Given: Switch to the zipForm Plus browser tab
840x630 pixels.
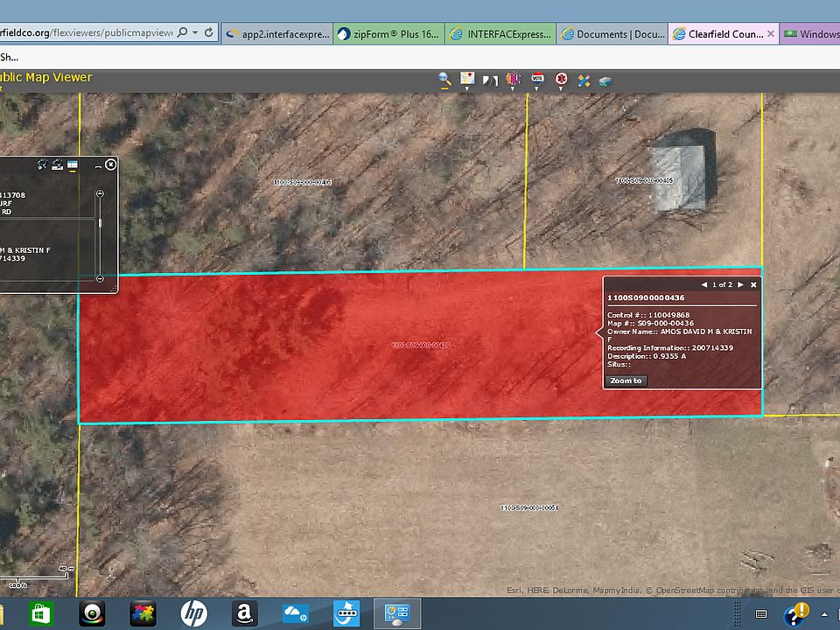Looking at the screenshot, I should coord(388,35).
